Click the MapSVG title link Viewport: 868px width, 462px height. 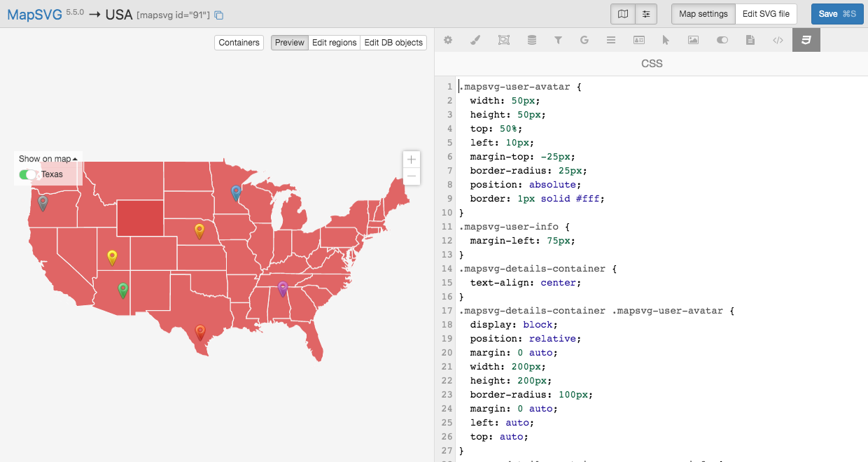pyautogui.click(x=34, y=15)
